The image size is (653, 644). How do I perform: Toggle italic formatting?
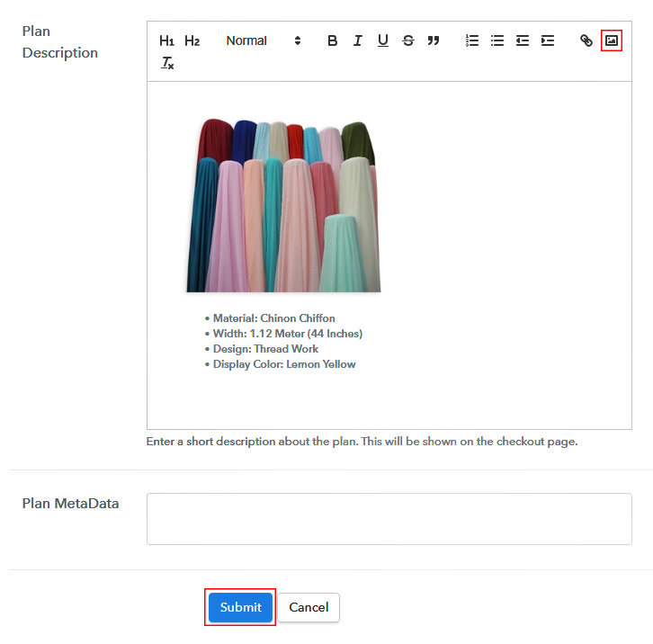pos(358,40)
